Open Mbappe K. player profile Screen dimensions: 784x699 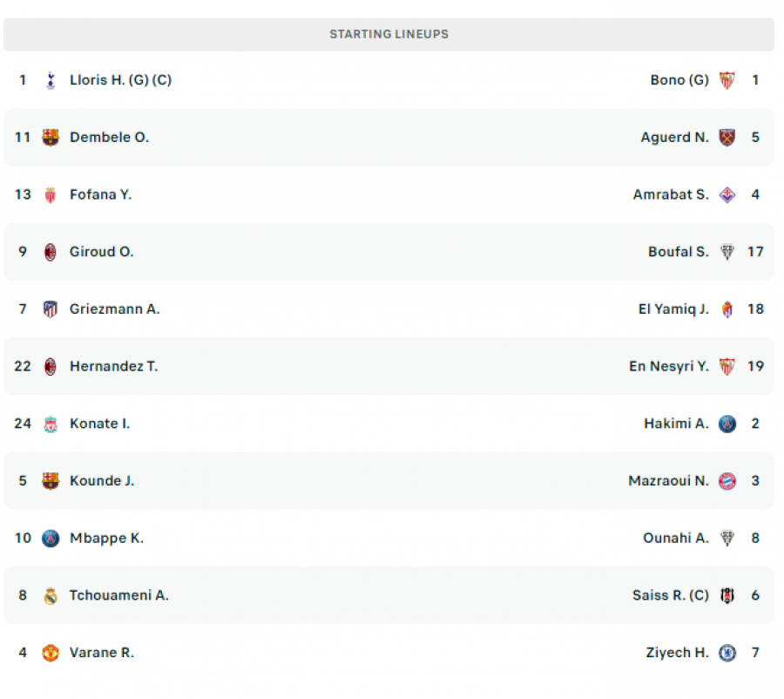(x=106, y=539)
